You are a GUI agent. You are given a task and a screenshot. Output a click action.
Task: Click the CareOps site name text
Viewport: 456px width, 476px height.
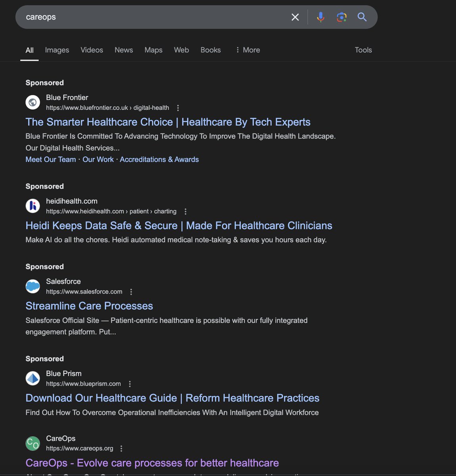click(x=61, y=438)
